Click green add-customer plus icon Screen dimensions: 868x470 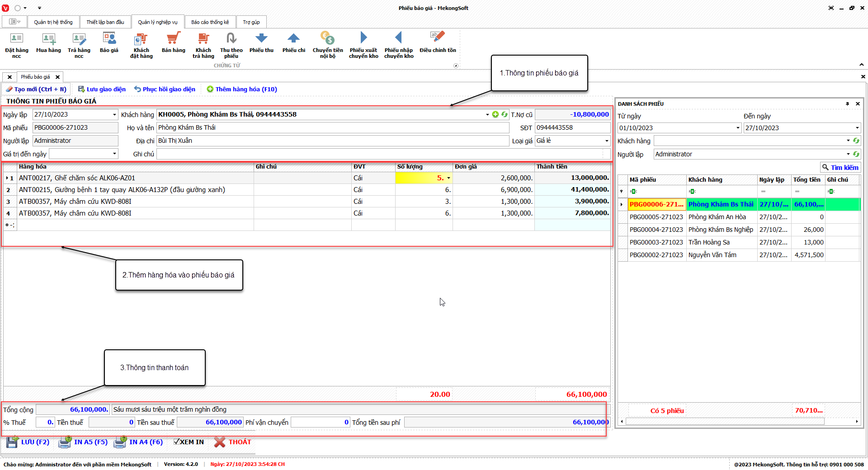(495, 114)
